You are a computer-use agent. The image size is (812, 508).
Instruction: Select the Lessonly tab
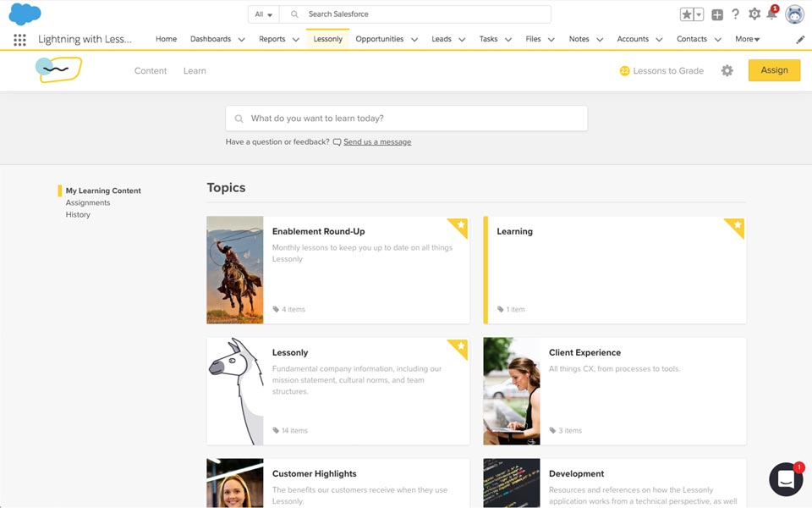click(x=328, y=39)
